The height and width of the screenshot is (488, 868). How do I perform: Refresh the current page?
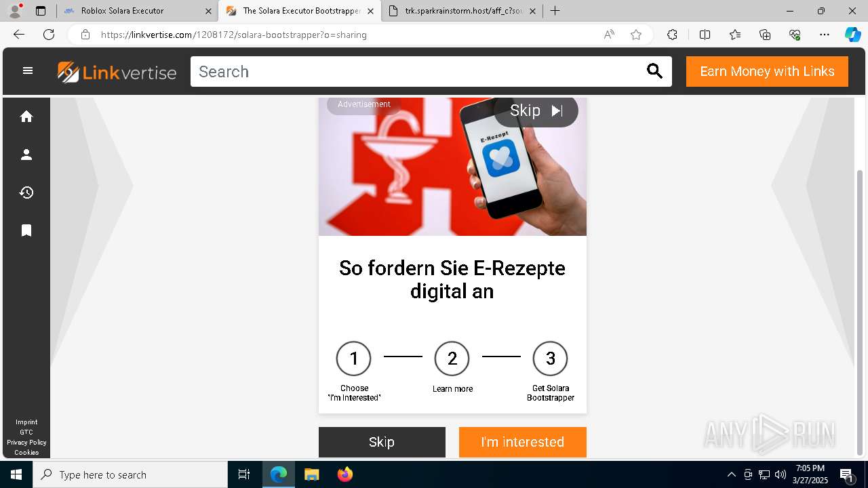(49, 35)
